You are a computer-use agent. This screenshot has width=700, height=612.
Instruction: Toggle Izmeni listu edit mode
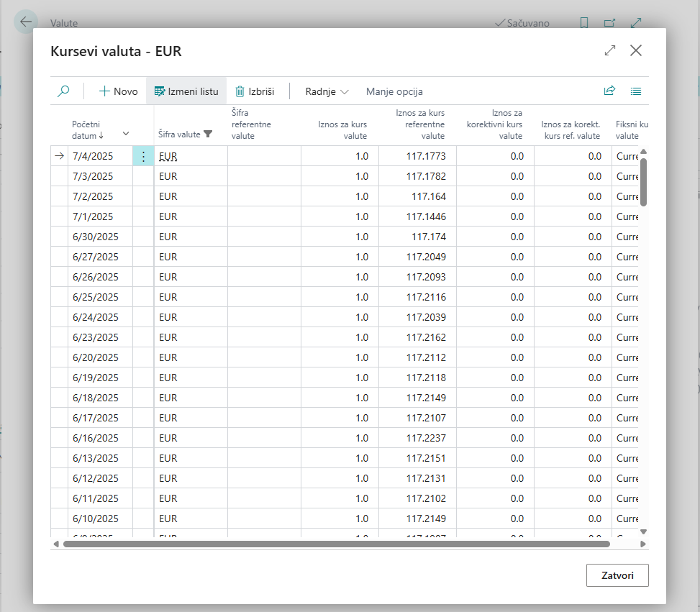[x=186, y=91]
